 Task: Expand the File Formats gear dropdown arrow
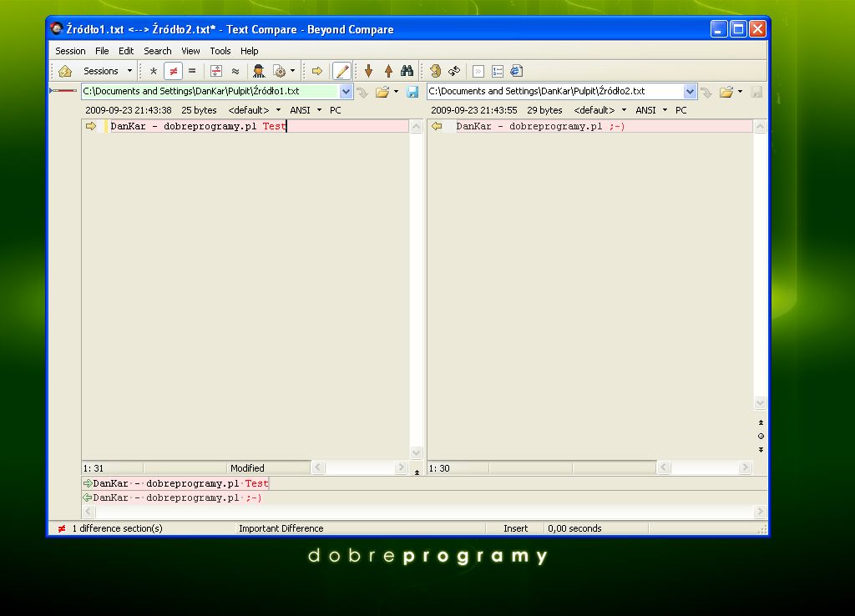(x=293, y=71)
